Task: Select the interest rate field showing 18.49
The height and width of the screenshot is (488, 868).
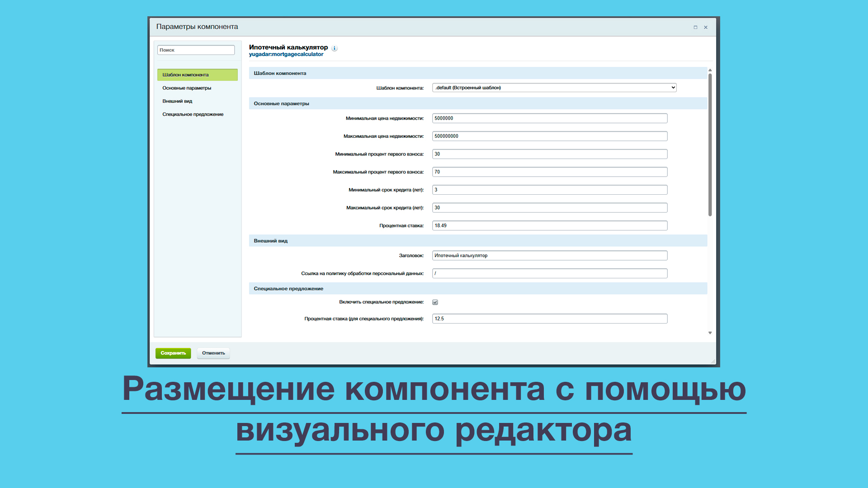Action: click(549, 225)
